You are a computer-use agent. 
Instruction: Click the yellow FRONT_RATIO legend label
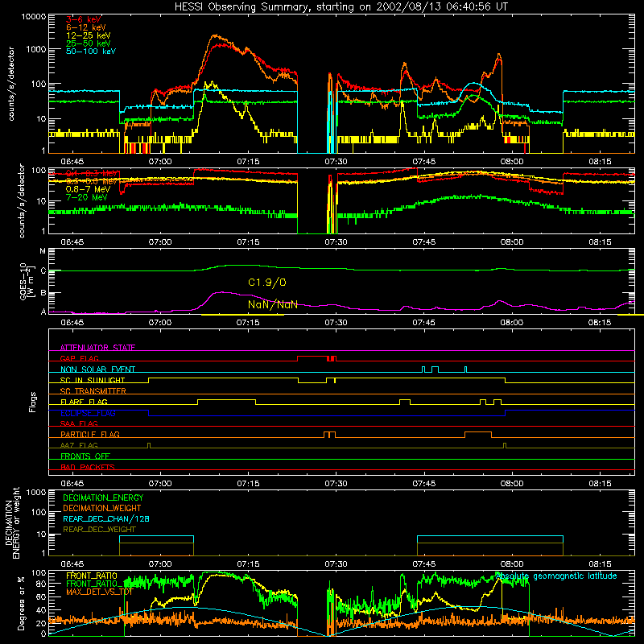(92, 576)
